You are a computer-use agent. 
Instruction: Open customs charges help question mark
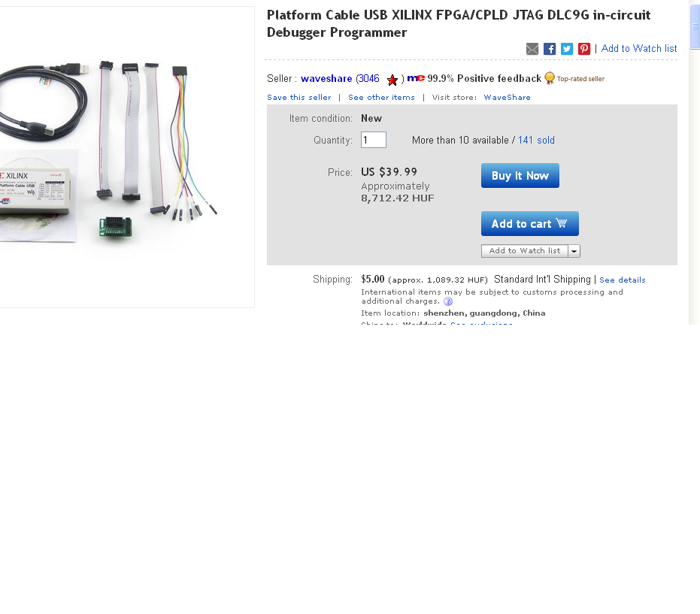tap(448, 301)
